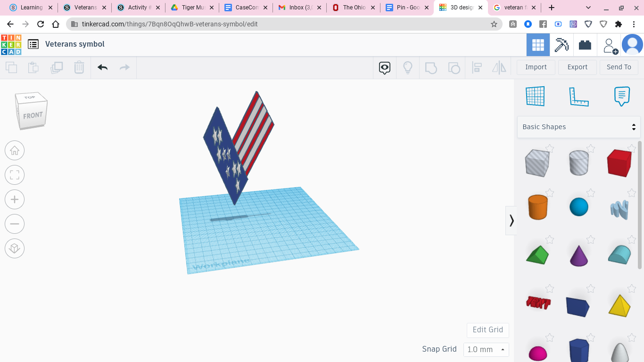Screen dimensions: 644x362
Task: Open the Blocks pickaxe mode
Action: point(561,45)
